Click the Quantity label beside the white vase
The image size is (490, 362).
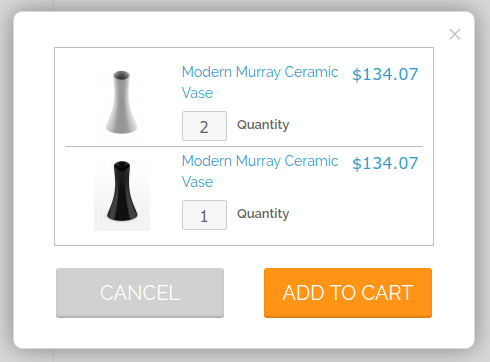click(x=263, y=125)
